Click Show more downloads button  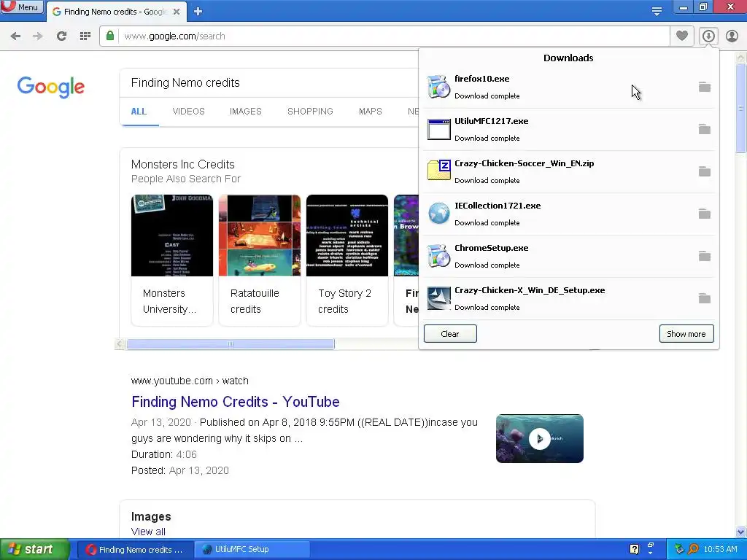[686, 334]
